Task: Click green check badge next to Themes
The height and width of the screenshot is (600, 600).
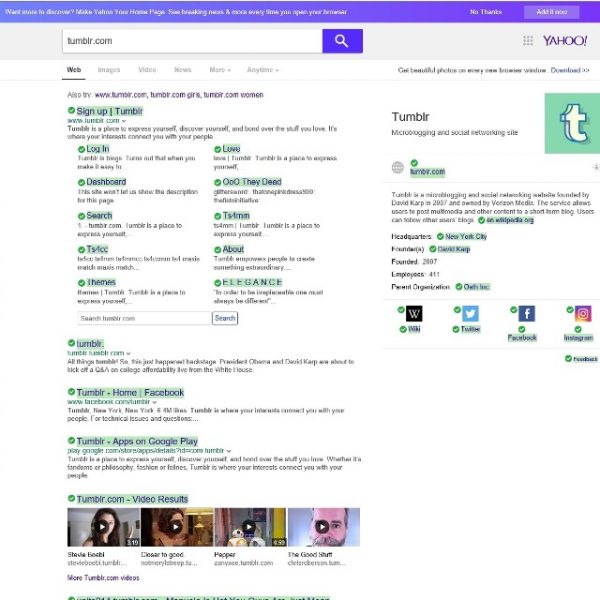Action: point(81,283)
